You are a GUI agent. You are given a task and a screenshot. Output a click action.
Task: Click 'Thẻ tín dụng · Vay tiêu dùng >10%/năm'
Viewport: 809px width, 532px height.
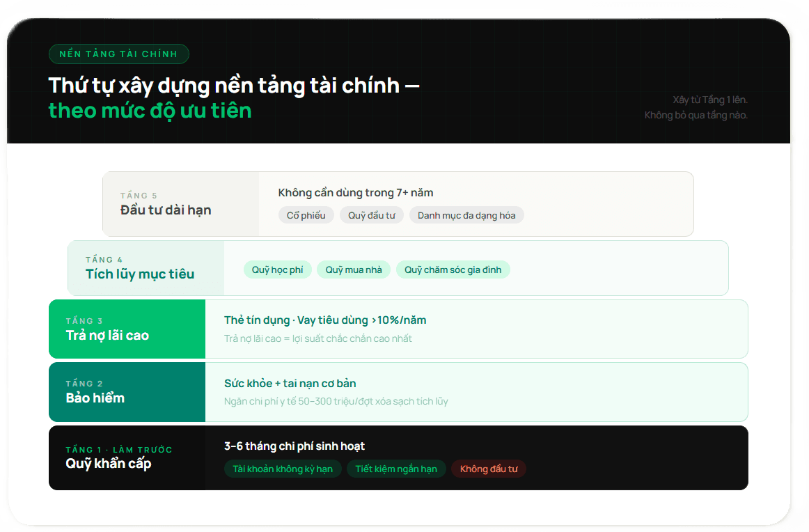tap(325, 320)
